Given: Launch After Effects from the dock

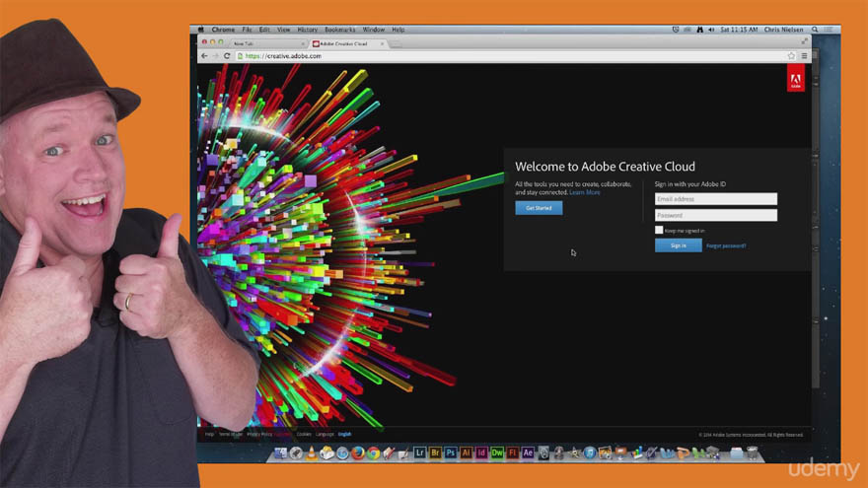Looking at the screenshot, I should [528, 453].
